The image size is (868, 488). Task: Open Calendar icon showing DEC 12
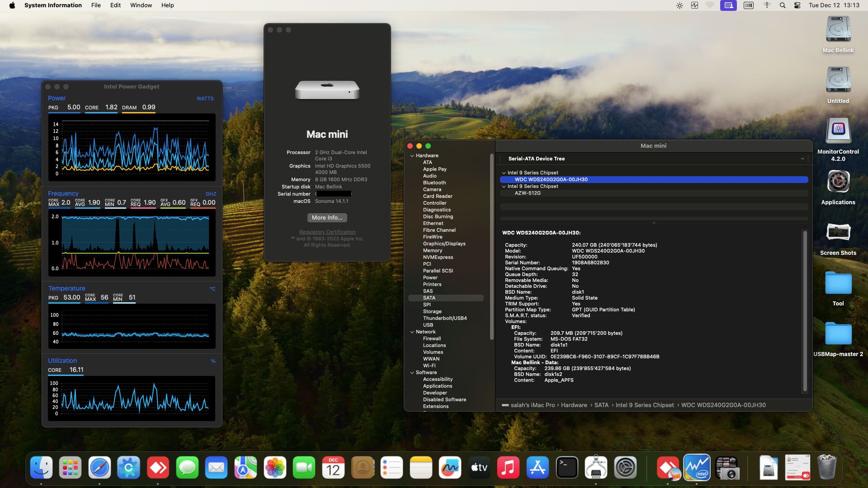click(x=333, y=467)
